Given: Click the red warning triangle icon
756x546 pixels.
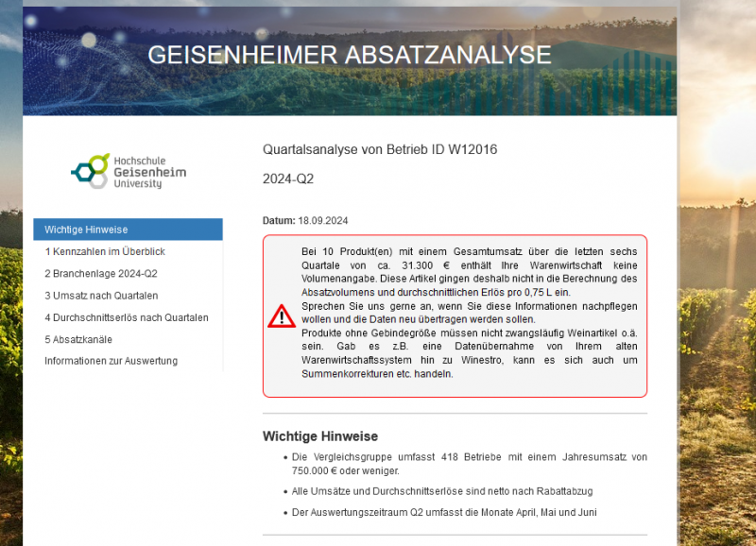Looking at the screenshot, I should [x=282, y=316].
